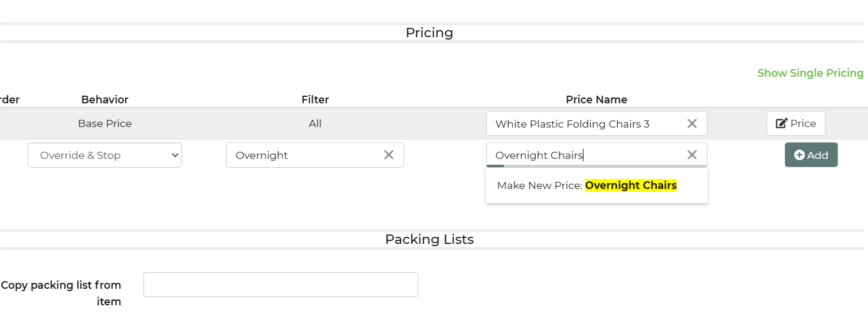Click the empty copy packing list input
868x313 pixels.
(x=280, y=285)
